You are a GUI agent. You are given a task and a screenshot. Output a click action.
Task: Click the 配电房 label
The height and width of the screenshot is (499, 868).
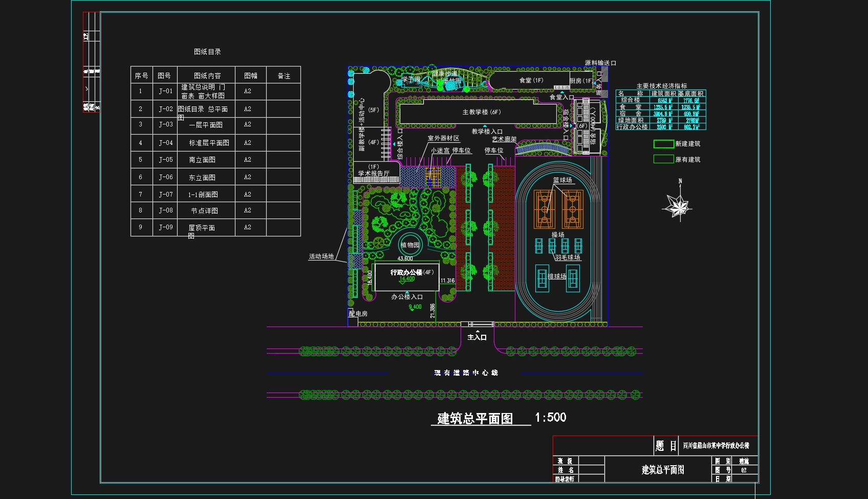tap(358, 314)
